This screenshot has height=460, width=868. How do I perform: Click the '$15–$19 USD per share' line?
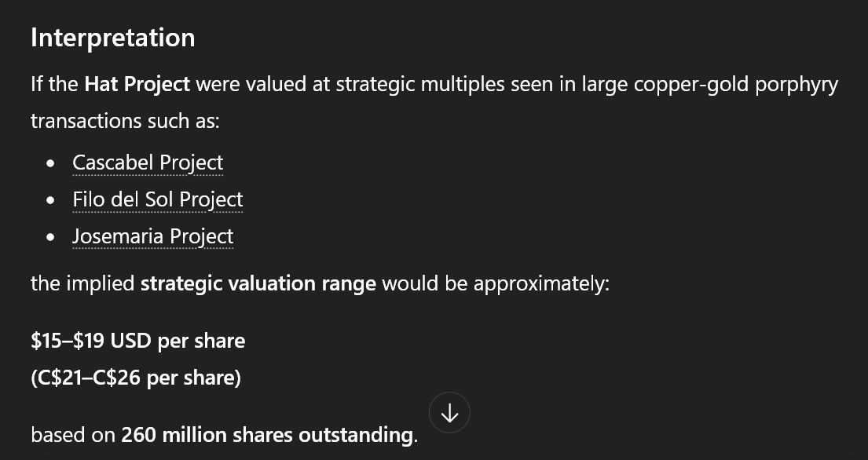pyautogui.click(x=137, y=341)
